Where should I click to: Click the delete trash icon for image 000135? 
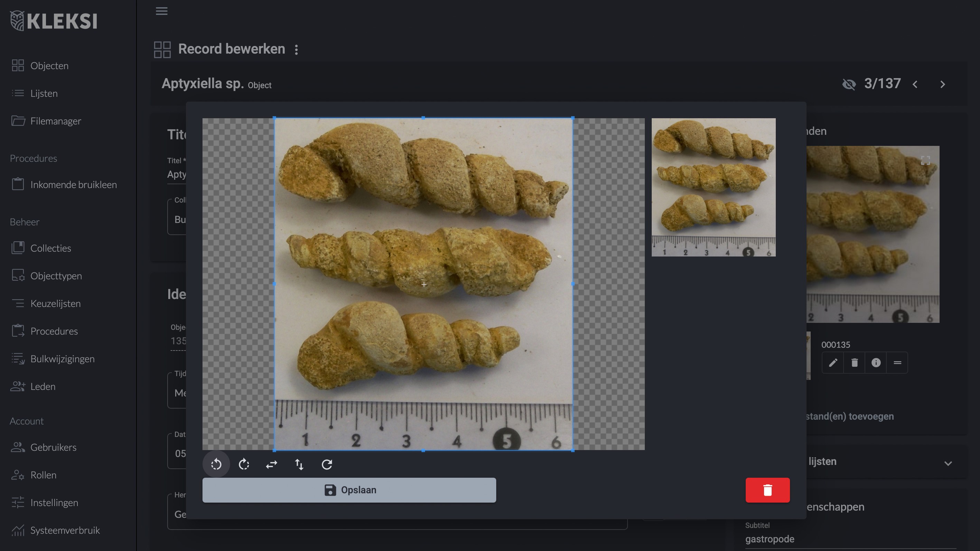pyautogui.click(x=854, y=362)
